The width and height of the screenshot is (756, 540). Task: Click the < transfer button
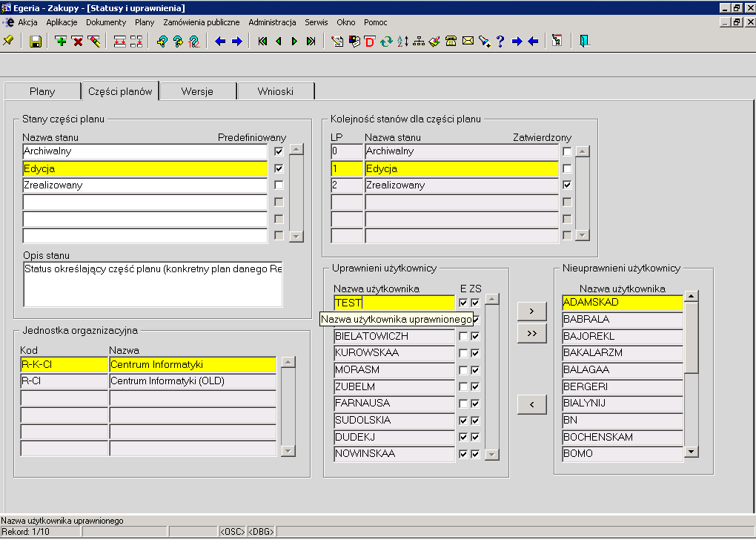click(532, 404)
